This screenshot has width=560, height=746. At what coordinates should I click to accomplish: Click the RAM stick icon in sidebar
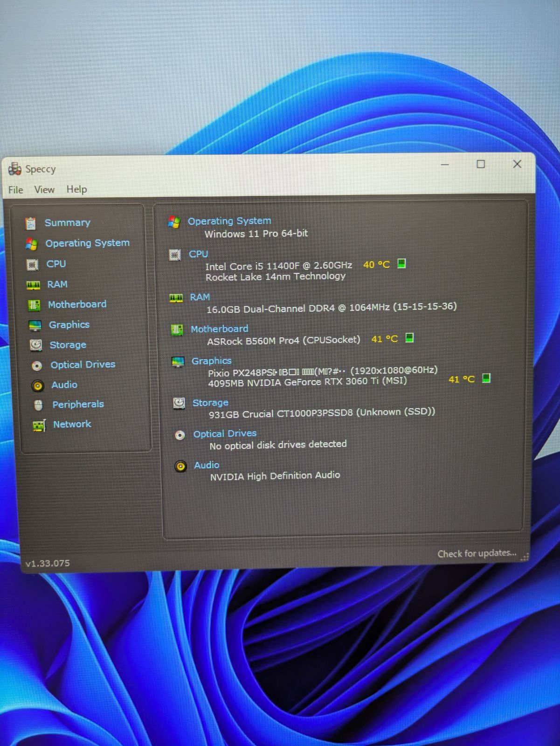[33, 285]
